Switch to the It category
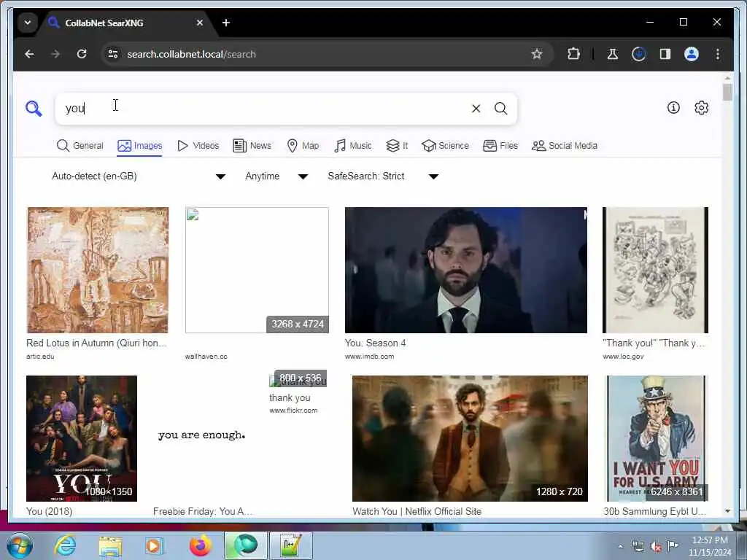 tap(397, 146)
